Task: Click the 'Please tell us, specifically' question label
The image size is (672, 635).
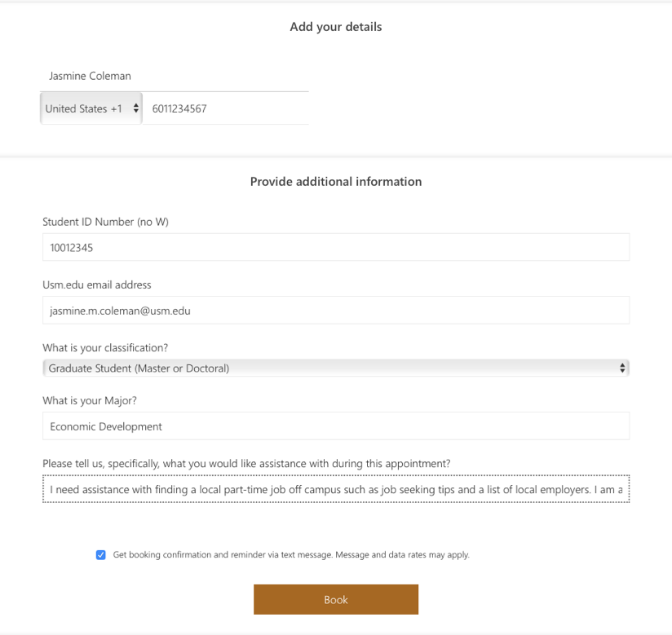Action: (x=246, y=464)
